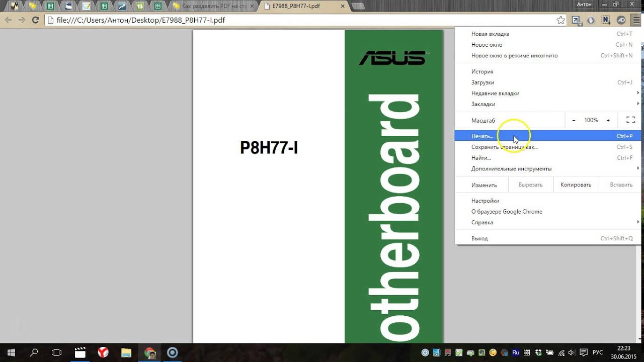Expand Дополнительные инструменты submenu
644x362 pixels.
tap(548, 168)
